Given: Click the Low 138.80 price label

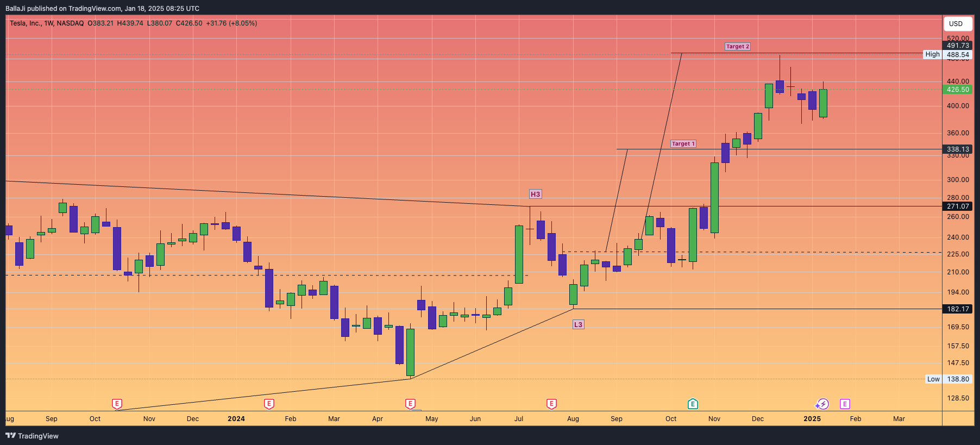Looking at the screenshot, I should [x=948, y=379].
